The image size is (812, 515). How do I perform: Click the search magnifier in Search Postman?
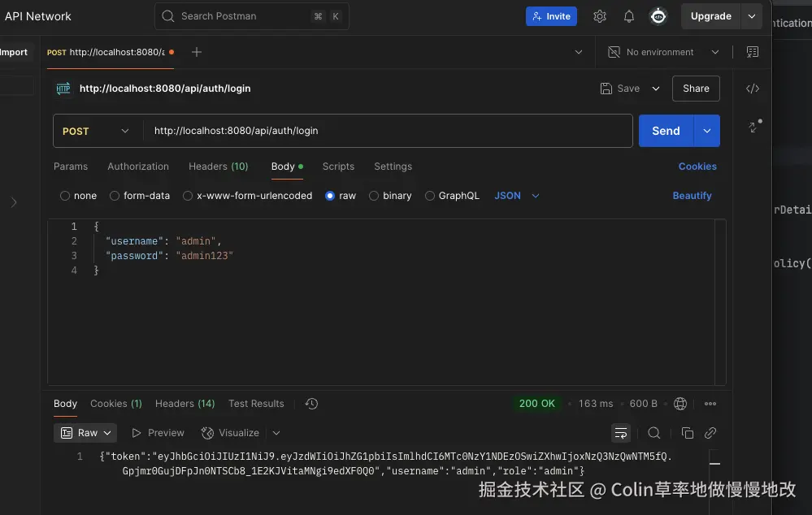point(167,16)
